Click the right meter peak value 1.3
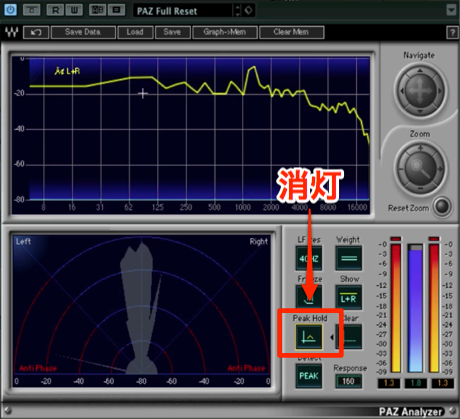The width and height of the screenshot is (460, 419). pyautogui.click(x=442, y=383)
